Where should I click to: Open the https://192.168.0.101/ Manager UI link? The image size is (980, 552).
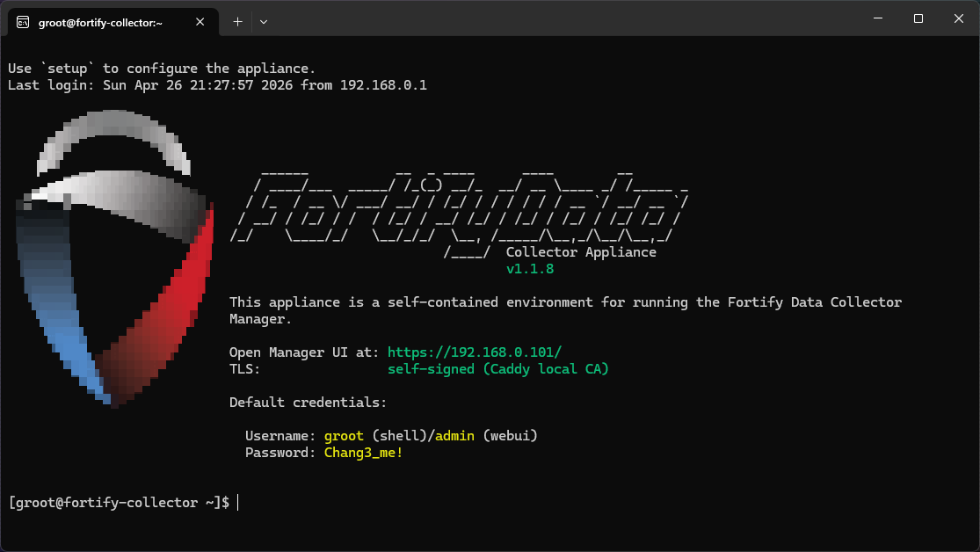click(475, 352)
